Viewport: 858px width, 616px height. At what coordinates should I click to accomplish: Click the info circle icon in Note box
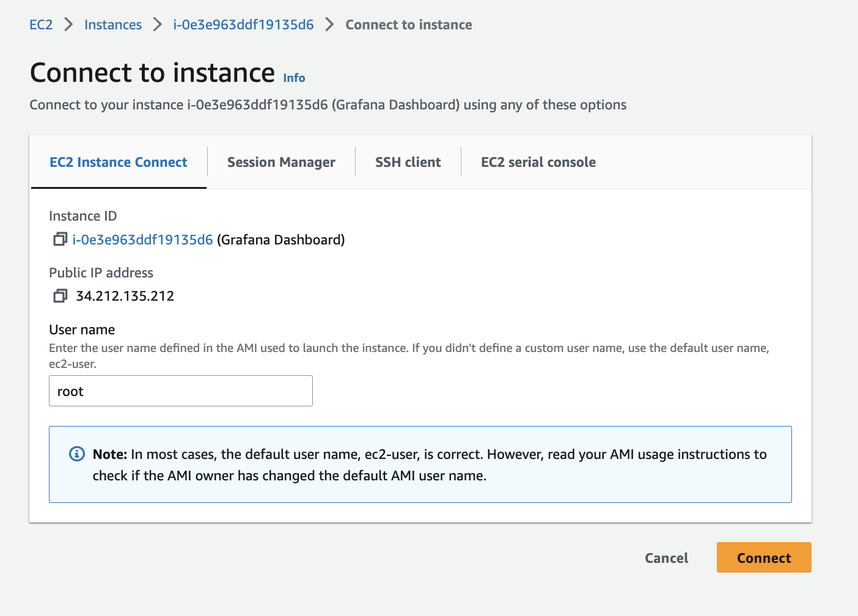click(x=77, y=454)
